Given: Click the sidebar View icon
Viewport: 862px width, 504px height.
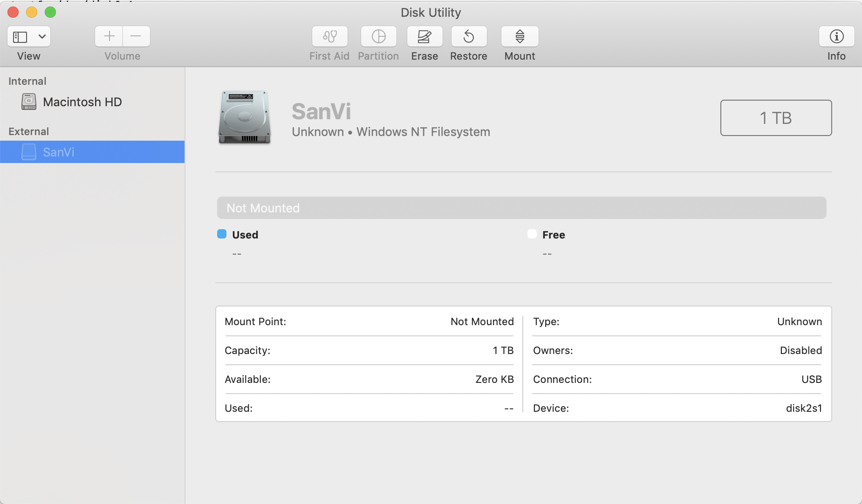Looking at the screenshot, I should [20, 37].
